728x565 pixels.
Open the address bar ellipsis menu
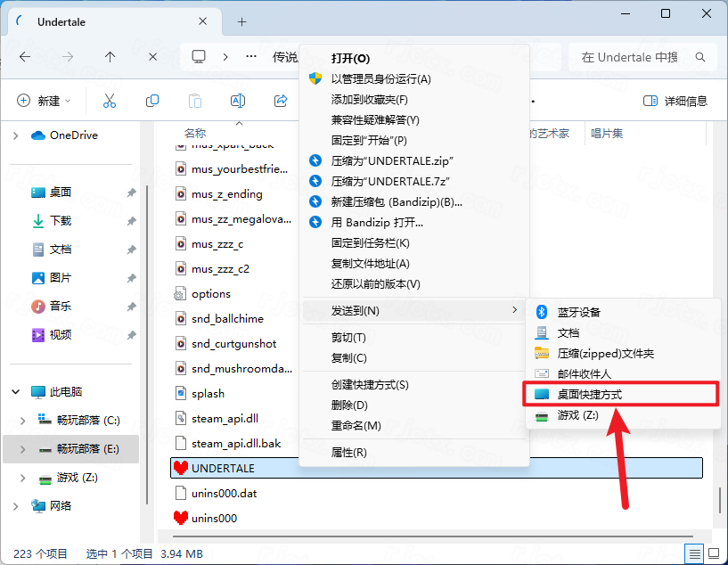pos(251,57)
